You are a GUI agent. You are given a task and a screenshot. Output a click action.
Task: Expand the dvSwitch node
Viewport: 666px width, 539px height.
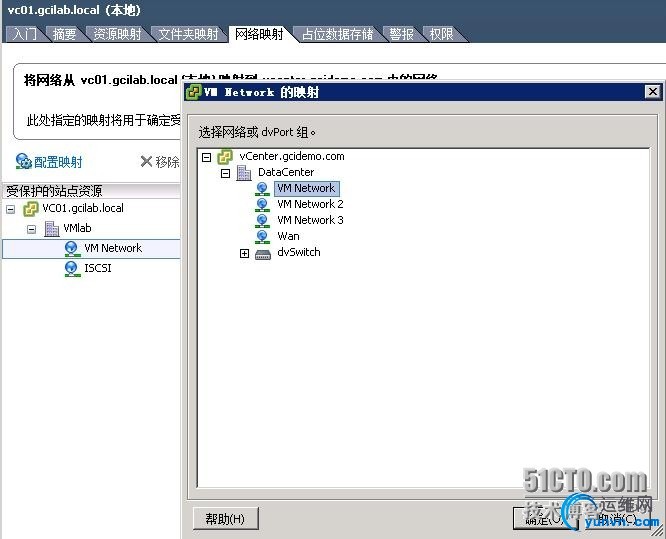click(244, 254)
